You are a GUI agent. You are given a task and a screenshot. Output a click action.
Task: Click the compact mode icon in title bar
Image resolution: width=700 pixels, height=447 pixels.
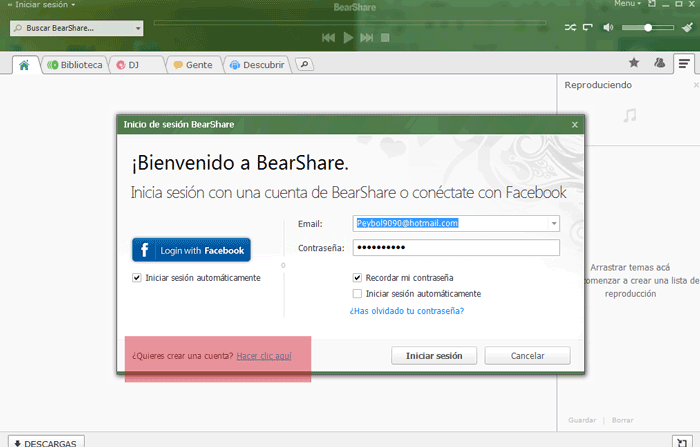tap(652, 4)
